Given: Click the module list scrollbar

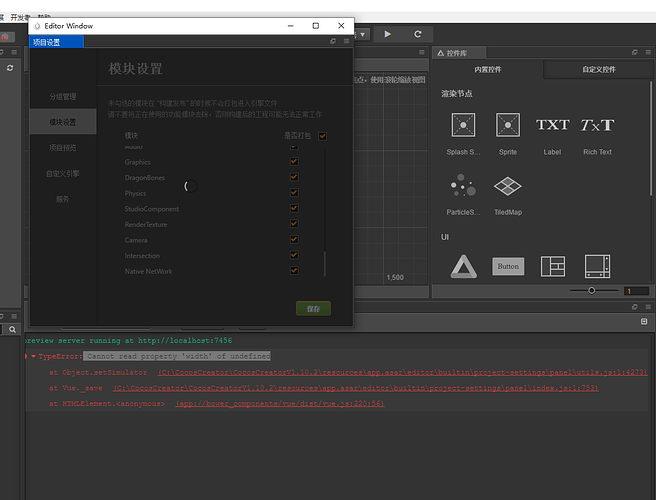Looking at the screenshot, I should pyautogui.click(x=325, y=264).
